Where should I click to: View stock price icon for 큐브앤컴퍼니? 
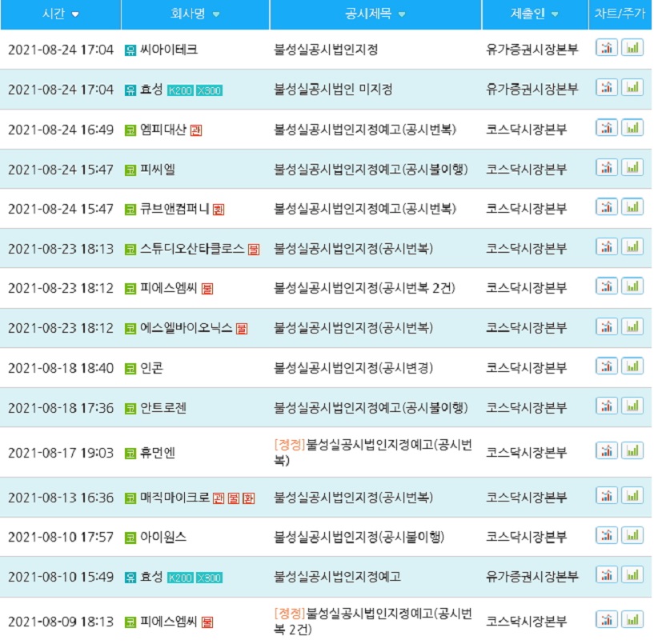(x=632, y=207)
